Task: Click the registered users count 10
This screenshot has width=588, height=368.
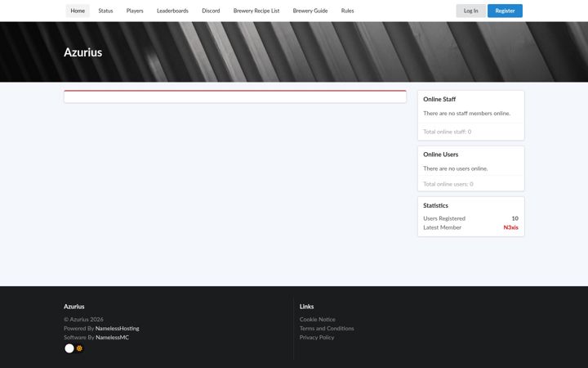Action: click(514, 218)
